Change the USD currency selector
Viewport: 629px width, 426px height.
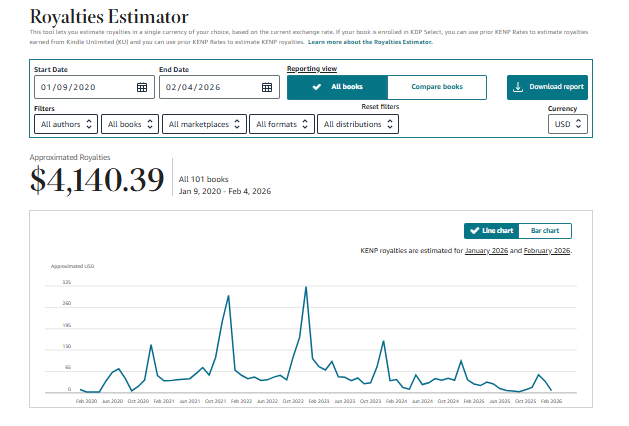pyautogui.click(x=568, y=124)
